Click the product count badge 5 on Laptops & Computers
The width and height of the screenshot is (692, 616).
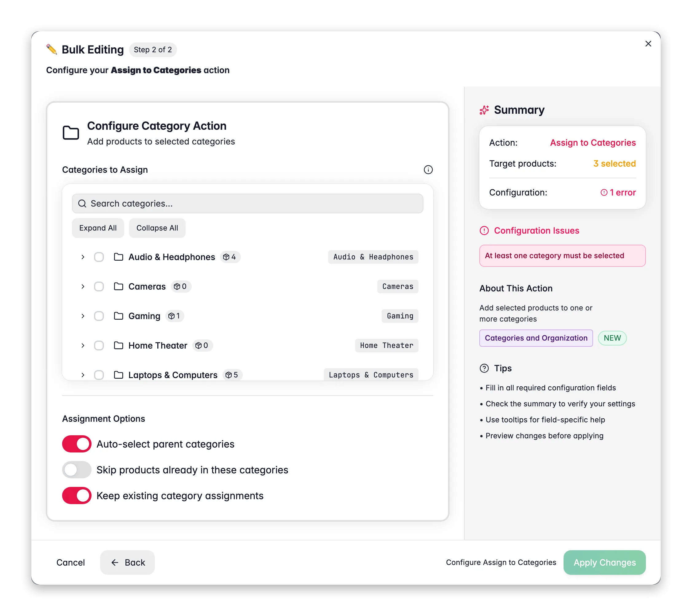click(232, 375)
